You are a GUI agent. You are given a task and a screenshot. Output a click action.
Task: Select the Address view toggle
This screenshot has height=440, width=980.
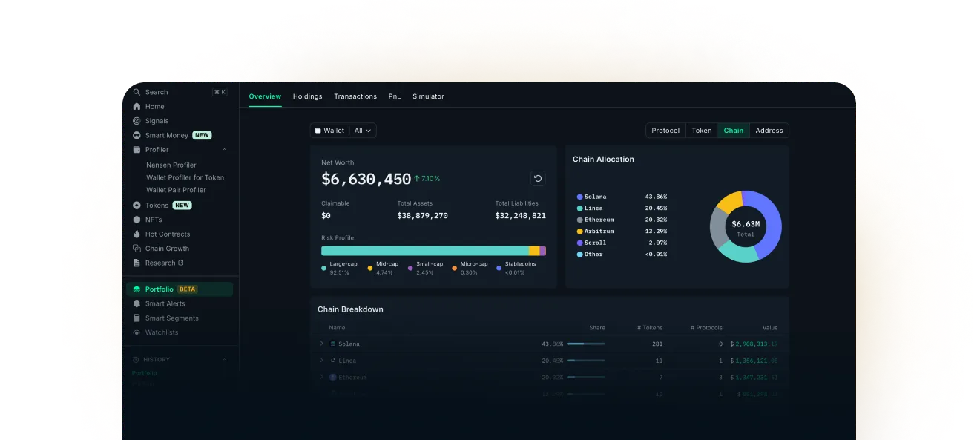click(769, 131)
